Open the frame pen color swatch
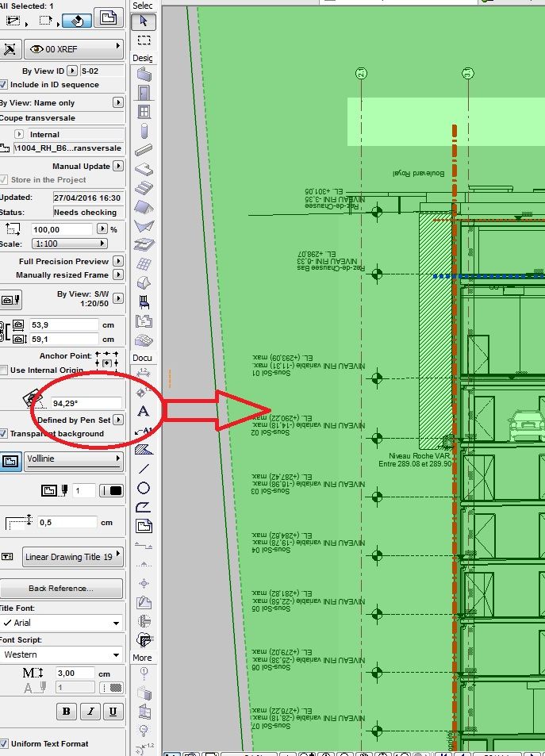This screenshot has width=545, height=756. coord(111,491)
